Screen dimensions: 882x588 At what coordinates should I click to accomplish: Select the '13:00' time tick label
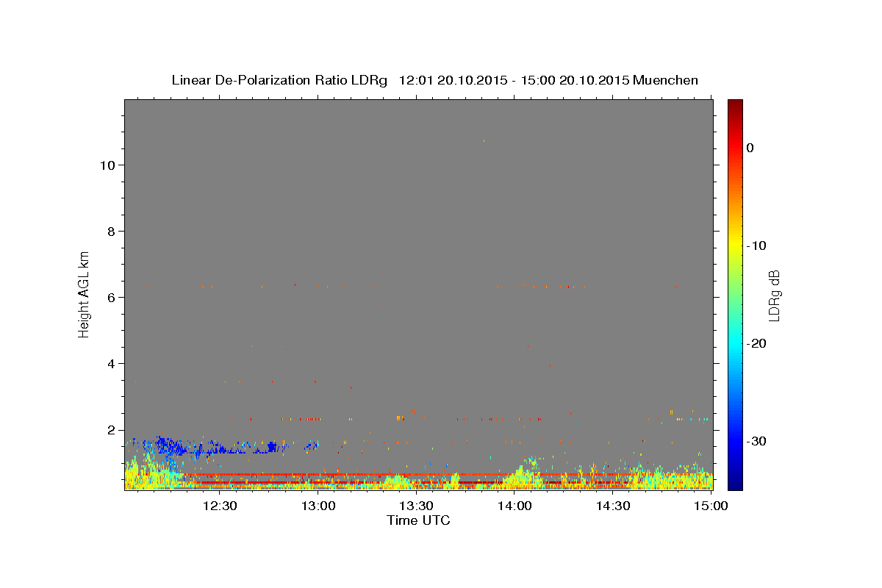[318, 506]
